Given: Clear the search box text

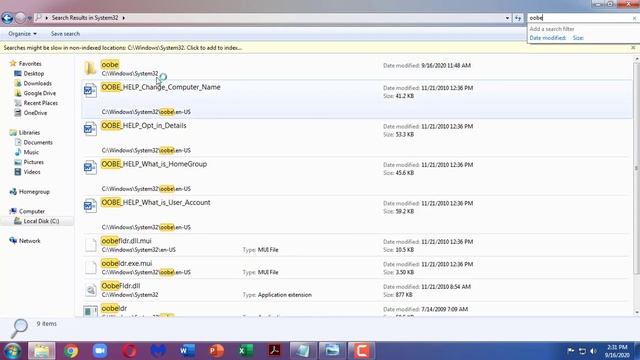Looking at the screenshot, I should coord(634,18).
